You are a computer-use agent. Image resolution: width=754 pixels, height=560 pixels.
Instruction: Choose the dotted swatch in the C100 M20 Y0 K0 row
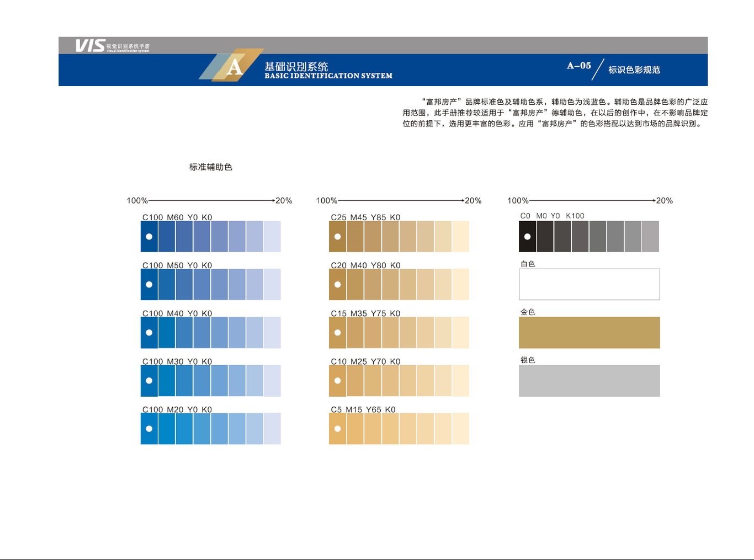tap(149, 429)
